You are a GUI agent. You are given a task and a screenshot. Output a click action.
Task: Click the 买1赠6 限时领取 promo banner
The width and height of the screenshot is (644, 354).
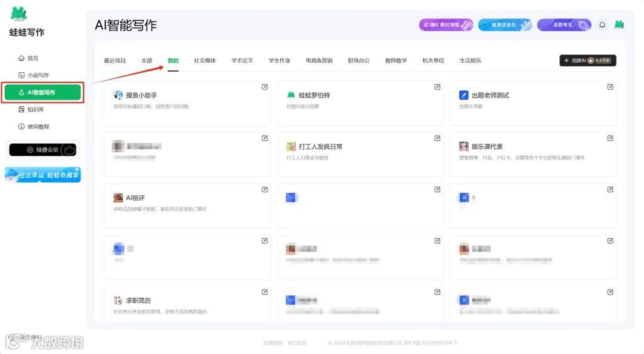point(446,25)
